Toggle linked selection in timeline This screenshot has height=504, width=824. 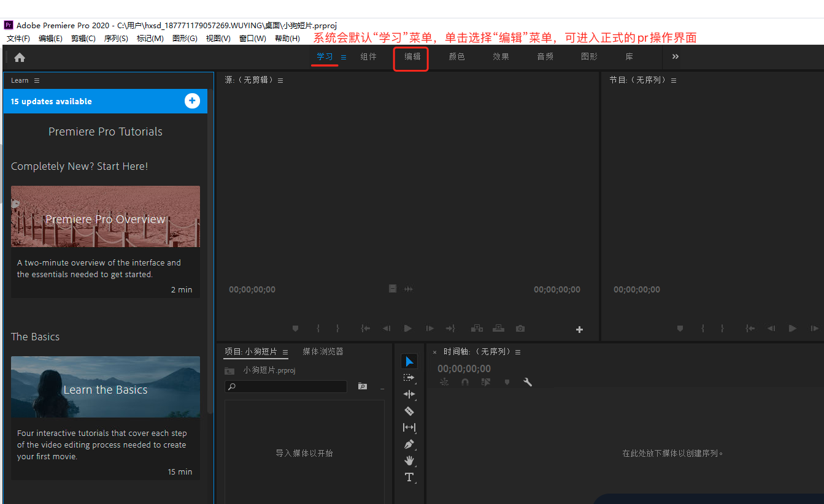coord(486,382)
